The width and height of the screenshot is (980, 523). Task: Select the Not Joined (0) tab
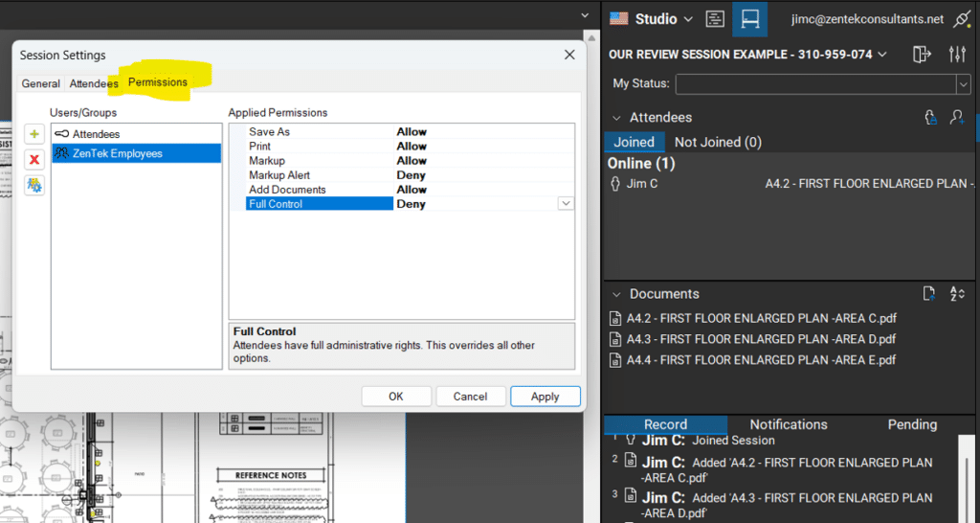point(718,142)
